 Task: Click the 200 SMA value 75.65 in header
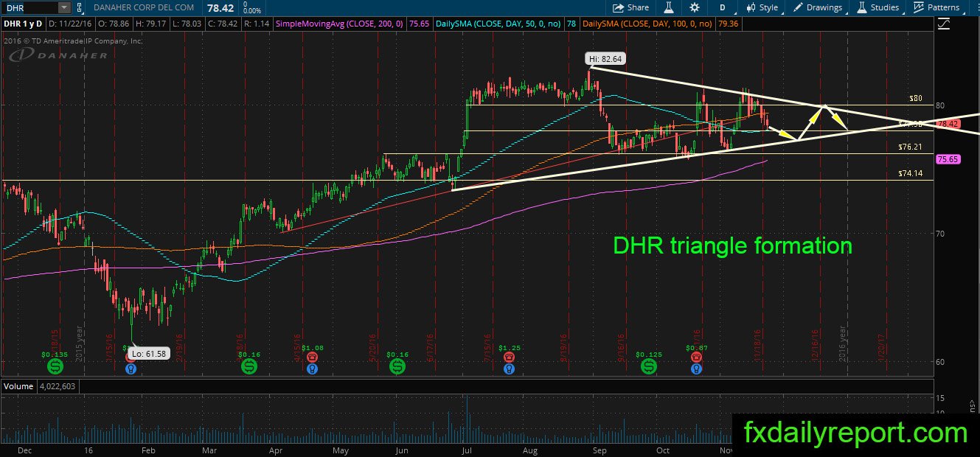pyautogui.click(x=420, y=24)
